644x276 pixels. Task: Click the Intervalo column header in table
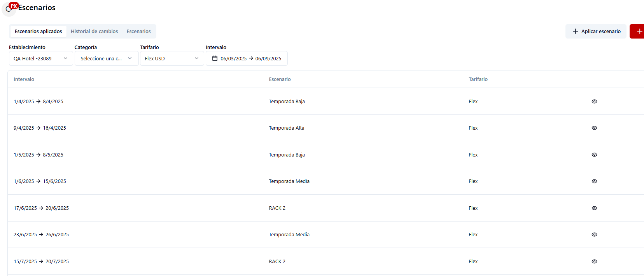pos(24,79)
